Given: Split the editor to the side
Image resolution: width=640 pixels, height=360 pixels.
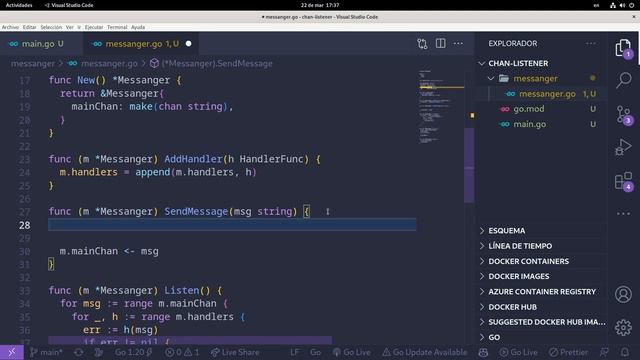Looking at the screenshot, I should (440, 43).
